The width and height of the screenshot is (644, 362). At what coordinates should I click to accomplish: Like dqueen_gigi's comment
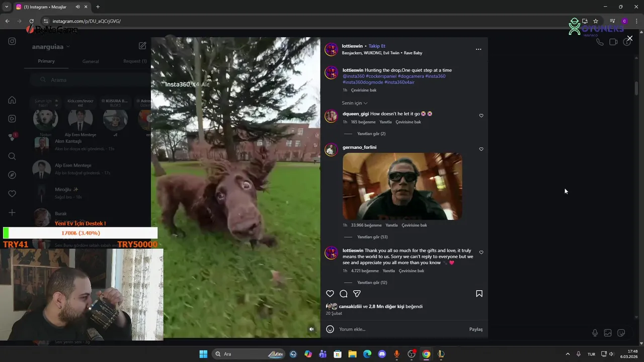(x=481, y=116)
